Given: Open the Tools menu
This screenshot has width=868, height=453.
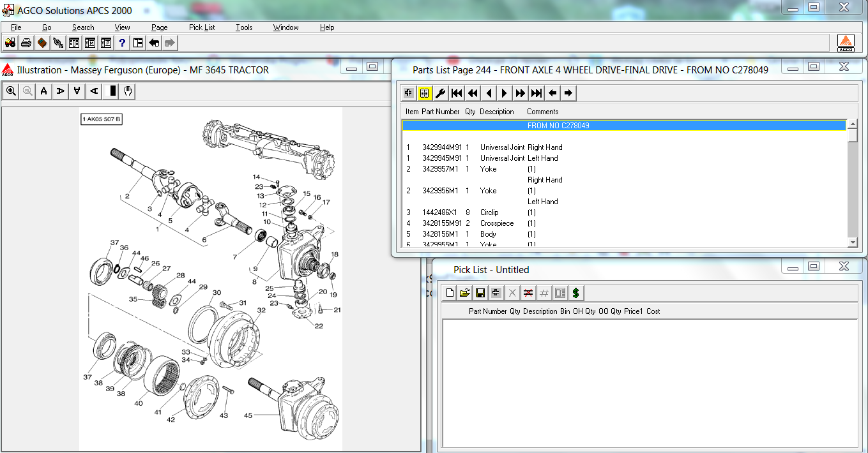Looking at the screenshot, I should (244, 27).
